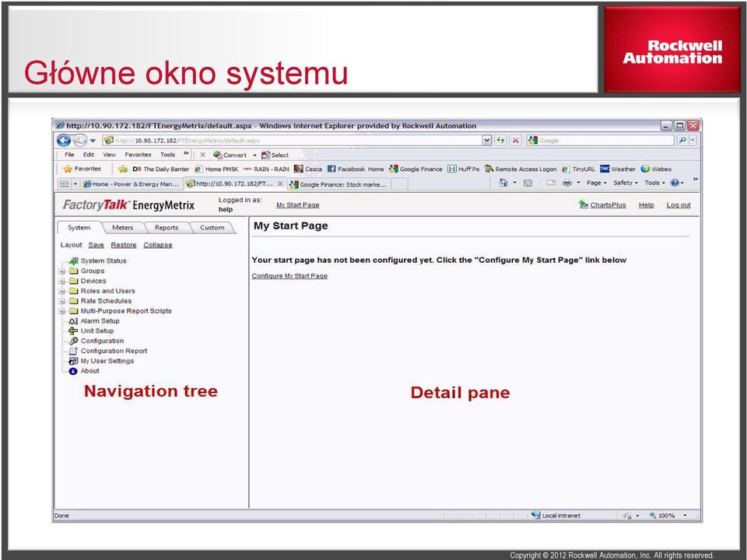This screenshot has width=747, height=560.
Task: Click the Log out link
Action: point(679,205)
